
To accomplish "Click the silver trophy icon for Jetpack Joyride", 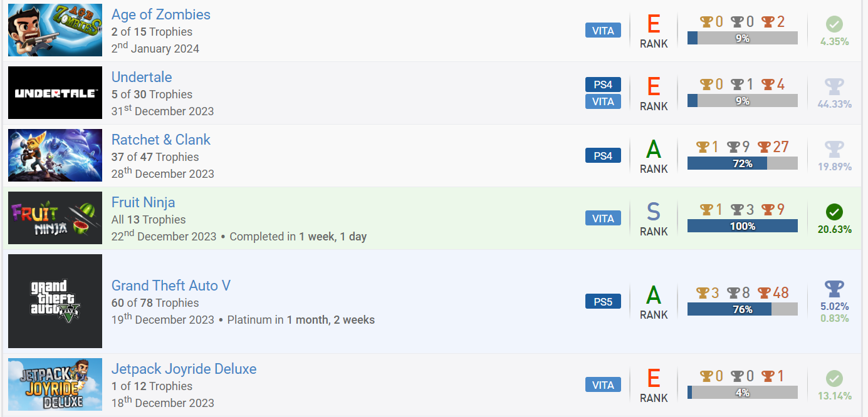I will tap(738, 376).
